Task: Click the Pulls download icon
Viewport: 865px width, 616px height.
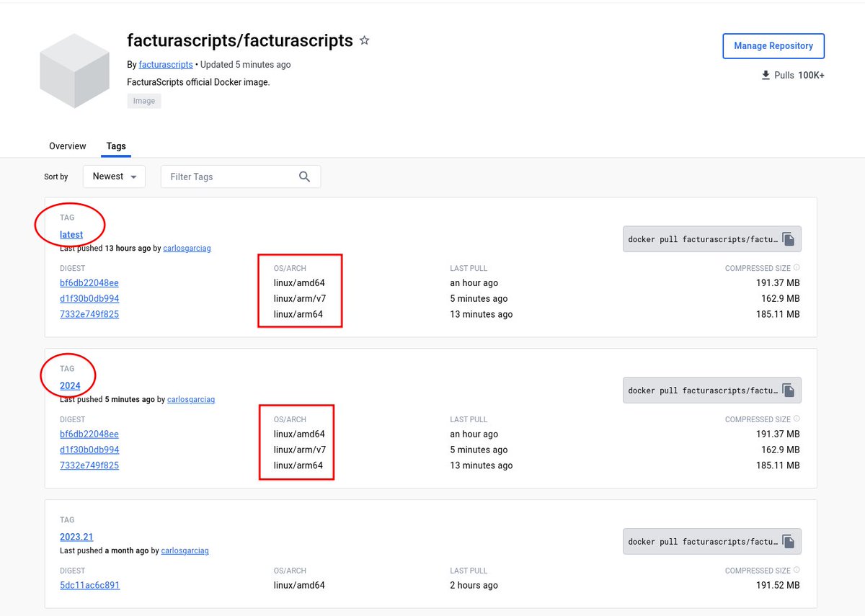Action: pyautogui.click(x=766, y=75)
